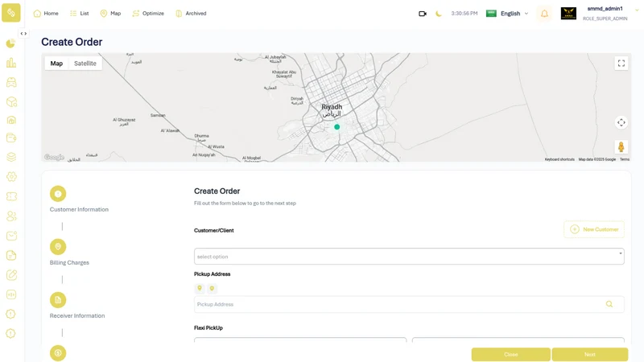Open the Customer/Client select option dropdown
The height and width of the screenshot is (362, 644).
point(409,256)
